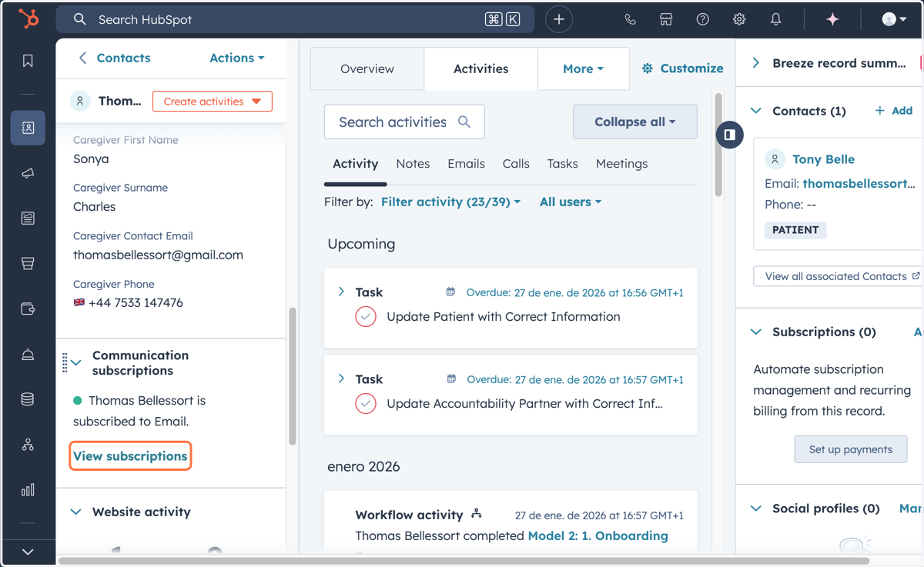Open the Breeze AI sparkle icon
924x567 pixels.
pyautogui.click(x=832, y=19)
